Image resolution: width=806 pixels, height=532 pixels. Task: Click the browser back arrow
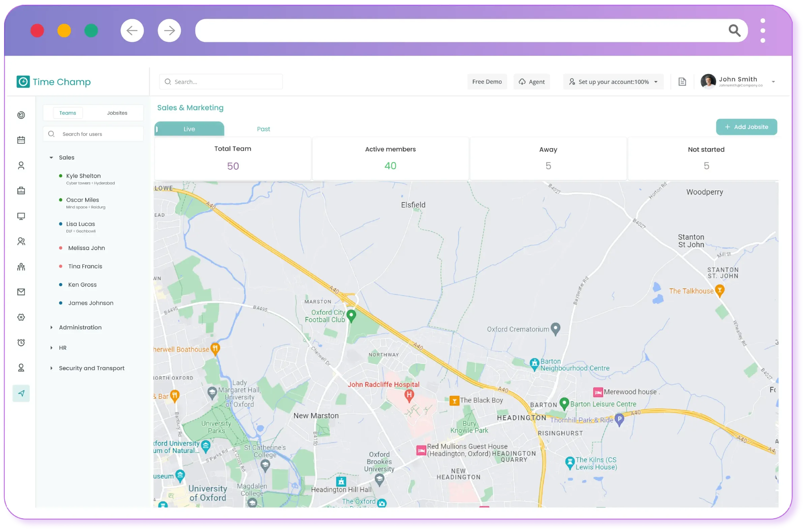132,31
